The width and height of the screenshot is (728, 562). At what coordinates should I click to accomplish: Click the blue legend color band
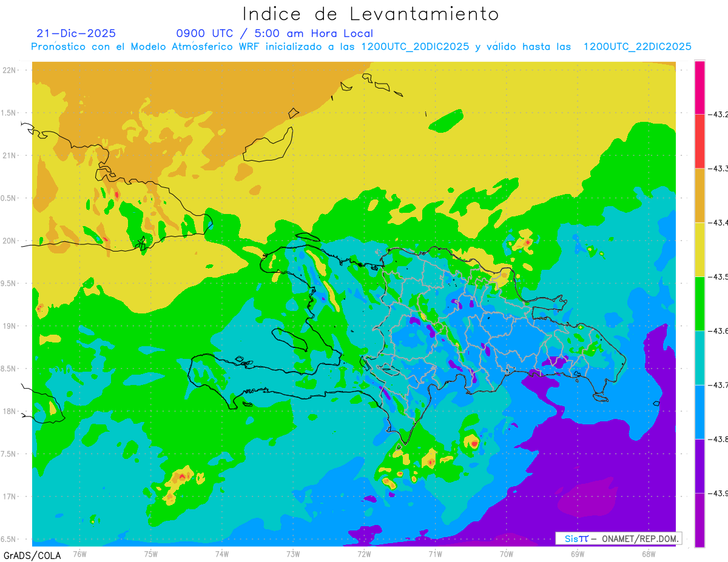coord(699,412)
